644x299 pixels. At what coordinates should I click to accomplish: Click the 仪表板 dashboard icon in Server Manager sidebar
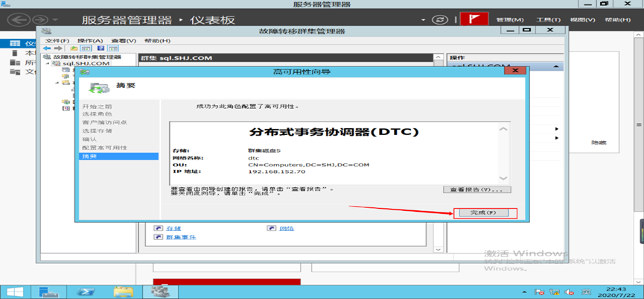15,43
